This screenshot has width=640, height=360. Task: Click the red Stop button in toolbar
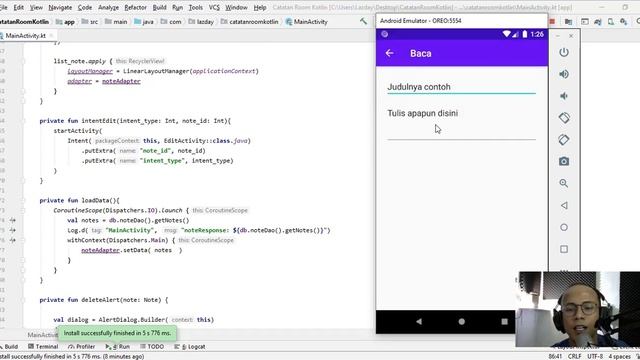click(552, 21)
